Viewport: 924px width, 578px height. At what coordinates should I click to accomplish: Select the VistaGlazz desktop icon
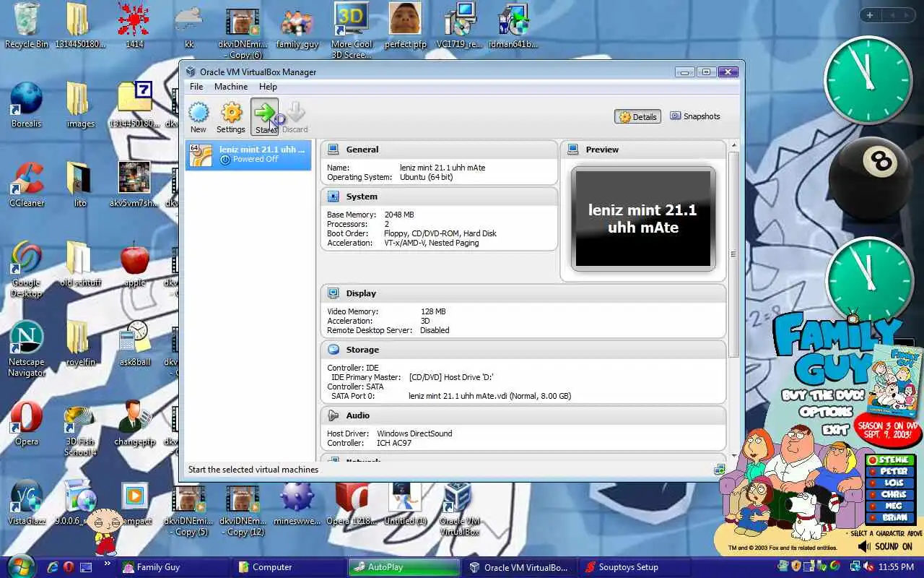[x=27, y=503]
